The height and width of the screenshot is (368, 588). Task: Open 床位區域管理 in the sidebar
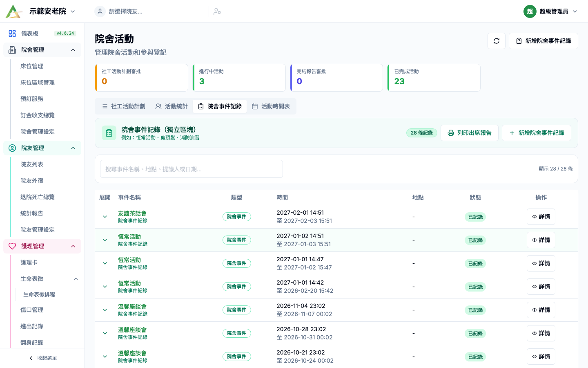point(38,83)
